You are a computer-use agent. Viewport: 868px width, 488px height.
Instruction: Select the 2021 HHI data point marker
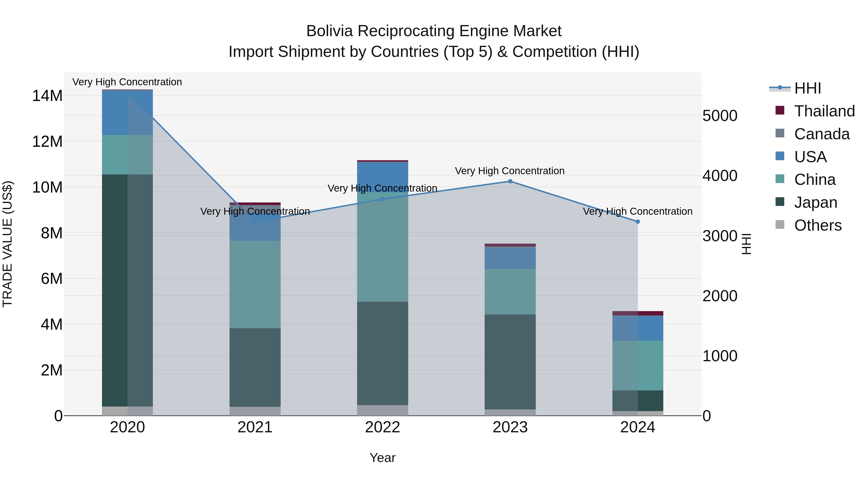click(255, 222)
